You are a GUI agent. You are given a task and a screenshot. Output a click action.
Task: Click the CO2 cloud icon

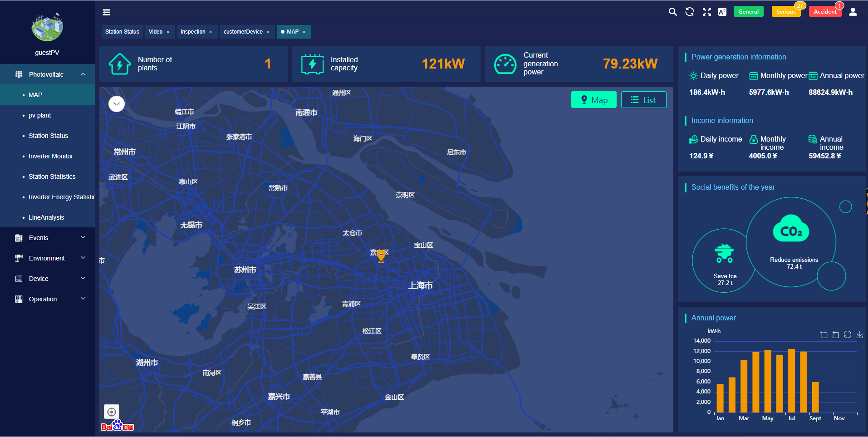791,229
